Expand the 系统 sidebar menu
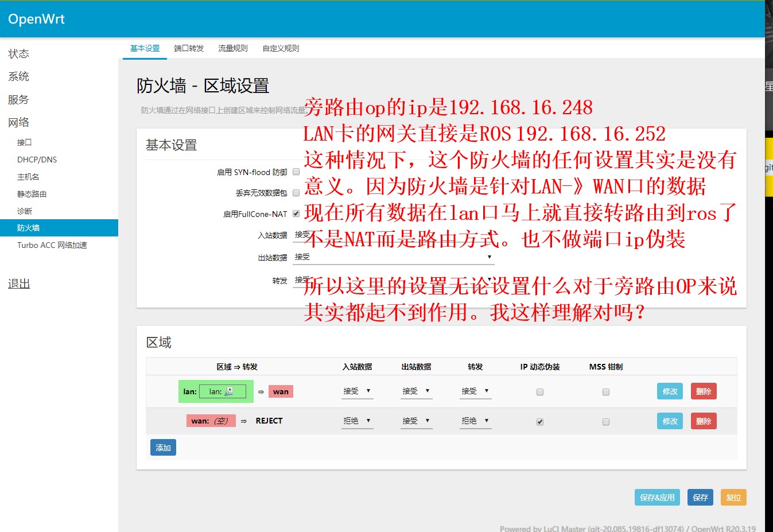Image resolution: width=773 pixels, height=532 pixels. point(18,76)
